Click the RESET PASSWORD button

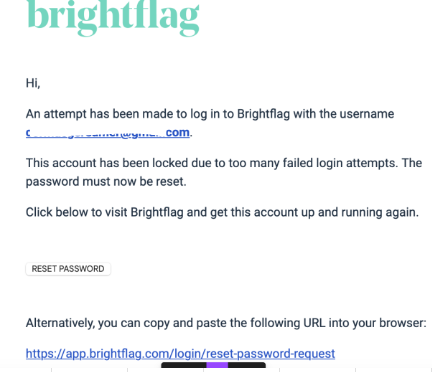(68, 269)
